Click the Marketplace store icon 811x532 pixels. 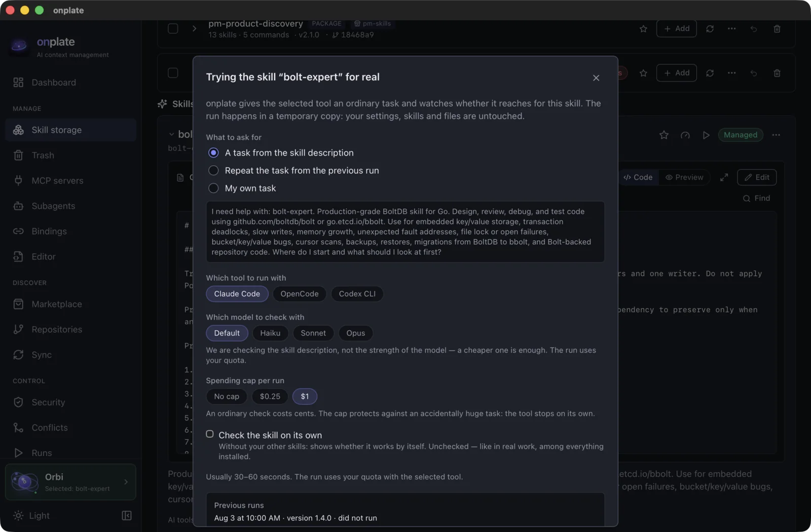pos(18,305)
